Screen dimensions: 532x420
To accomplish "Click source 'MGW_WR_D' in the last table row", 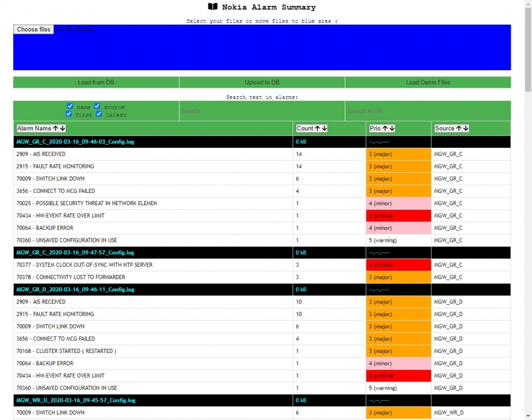I will coord(448,413).
